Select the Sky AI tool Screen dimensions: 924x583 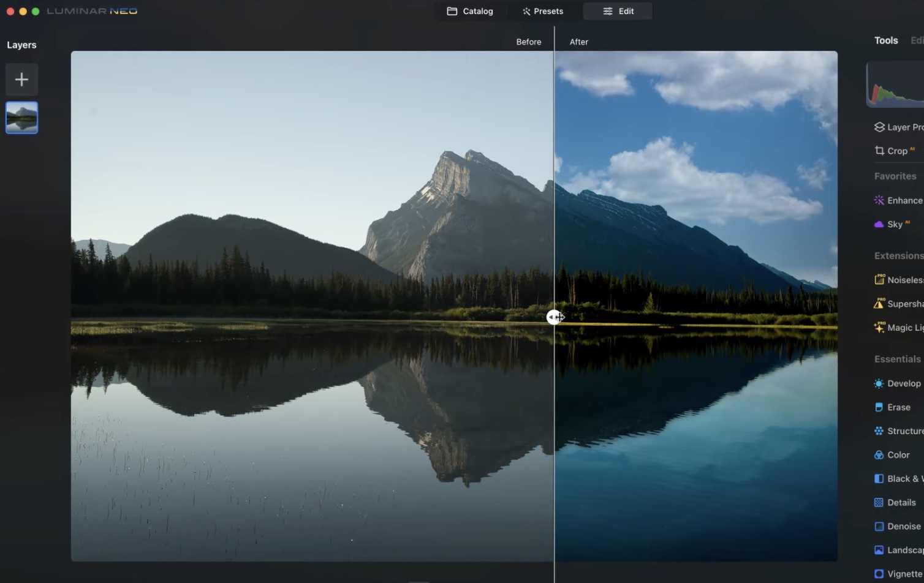point(894,224)
